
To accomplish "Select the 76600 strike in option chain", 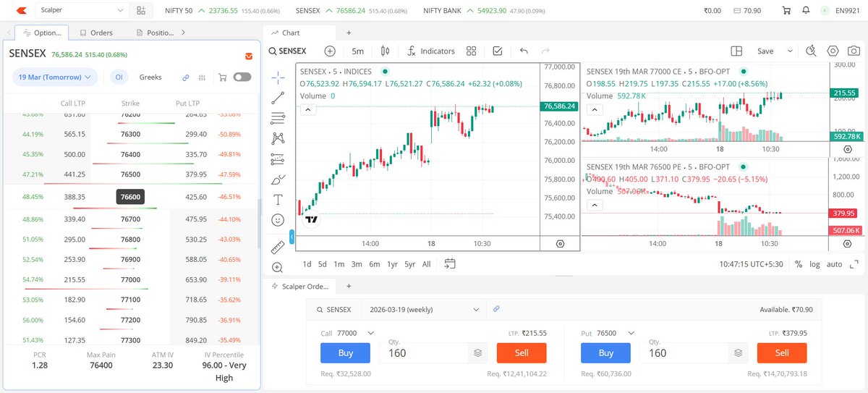I will 130,197.
